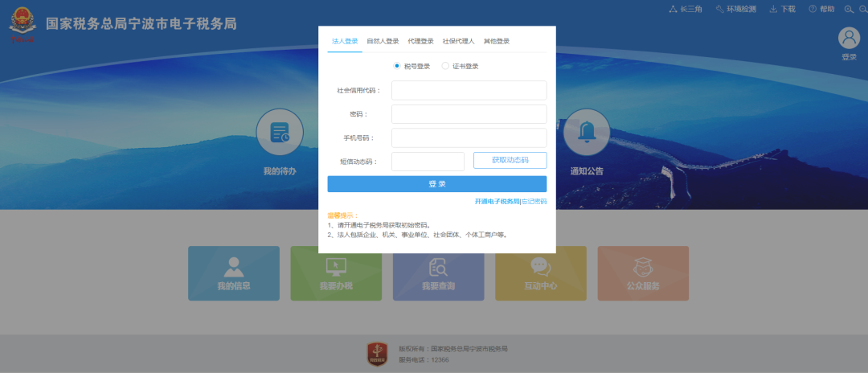
Task: Click the magnifier icon beside 帮助
Action: (x=849, y=9)
